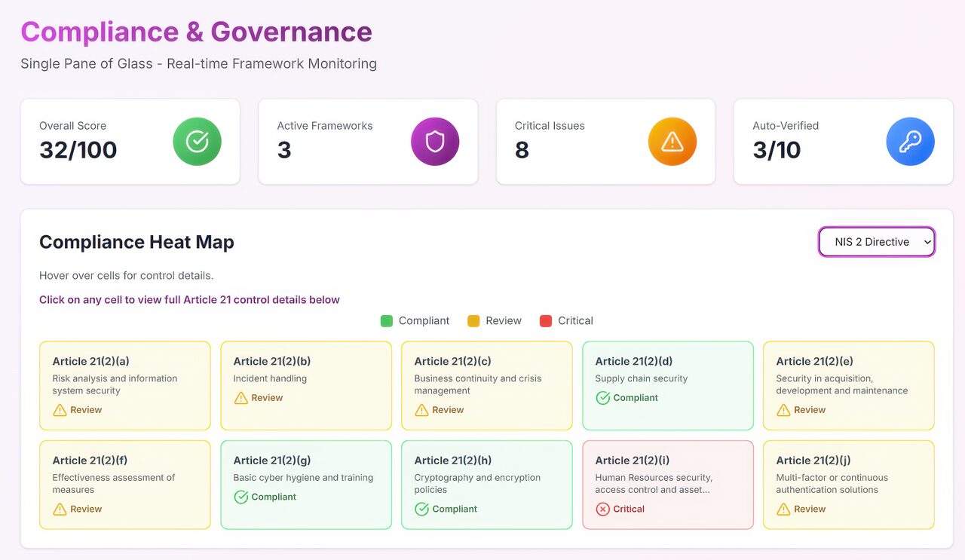Click the green checkmark in Article 21(2)(g)
Screen dimensions: 965x560
241,497
